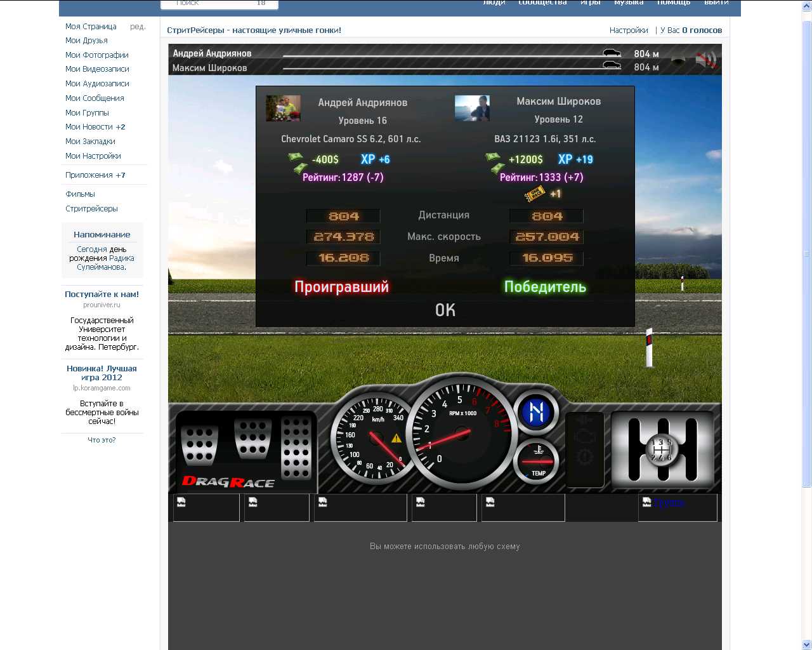812x650 pixels.
Task: Open the Стритрейсеры sidebar link
Action: click(x=91, y=208)
